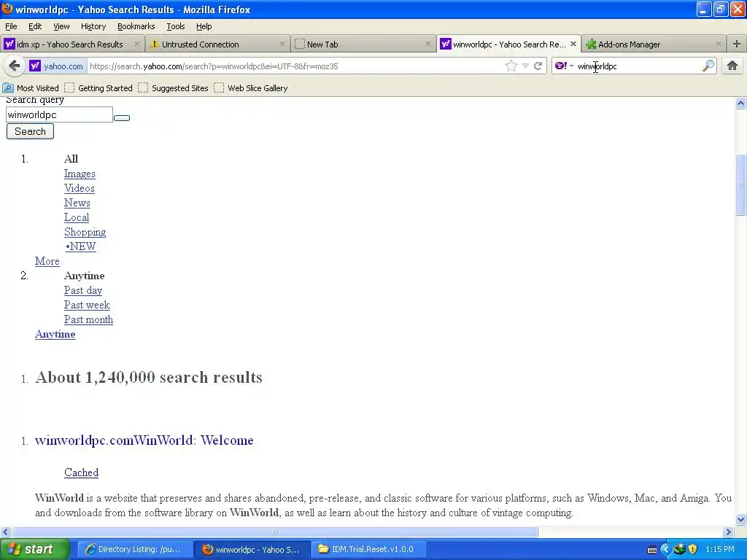
Task: Reload the current page
Action: [x=538, y=66]
